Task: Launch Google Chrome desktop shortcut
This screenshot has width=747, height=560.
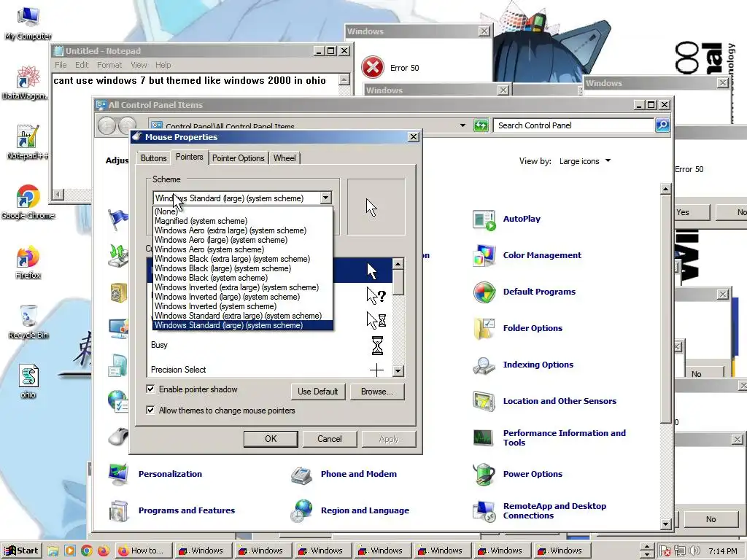Action: pos(28,202)
